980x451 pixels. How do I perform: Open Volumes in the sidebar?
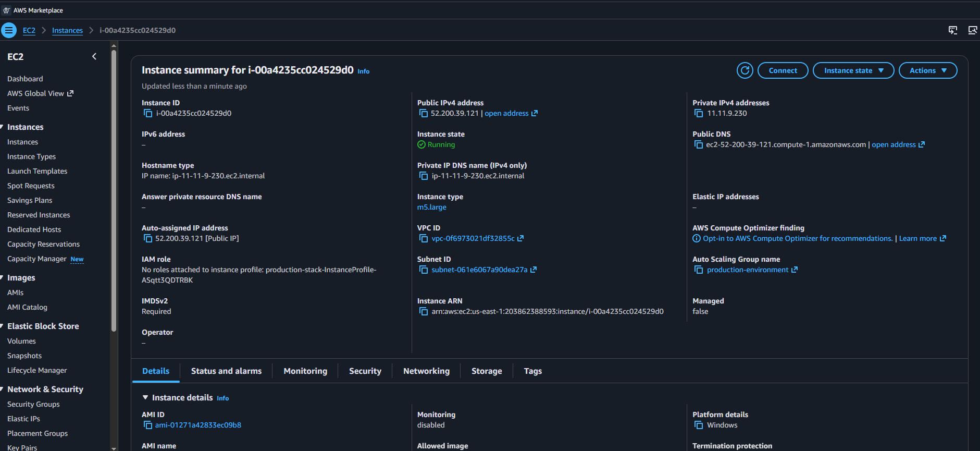click(21, 341)
